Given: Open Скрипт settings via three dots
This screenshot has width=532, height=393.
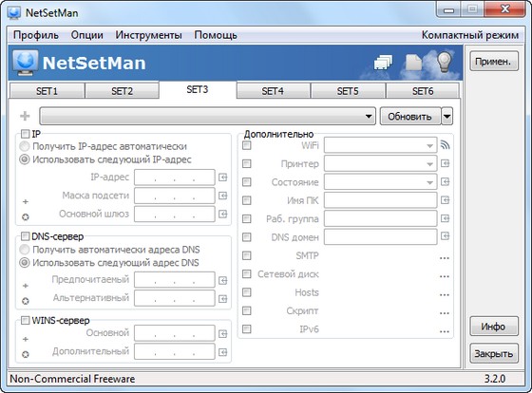Looking at the screenshot, I should point(445,313).
